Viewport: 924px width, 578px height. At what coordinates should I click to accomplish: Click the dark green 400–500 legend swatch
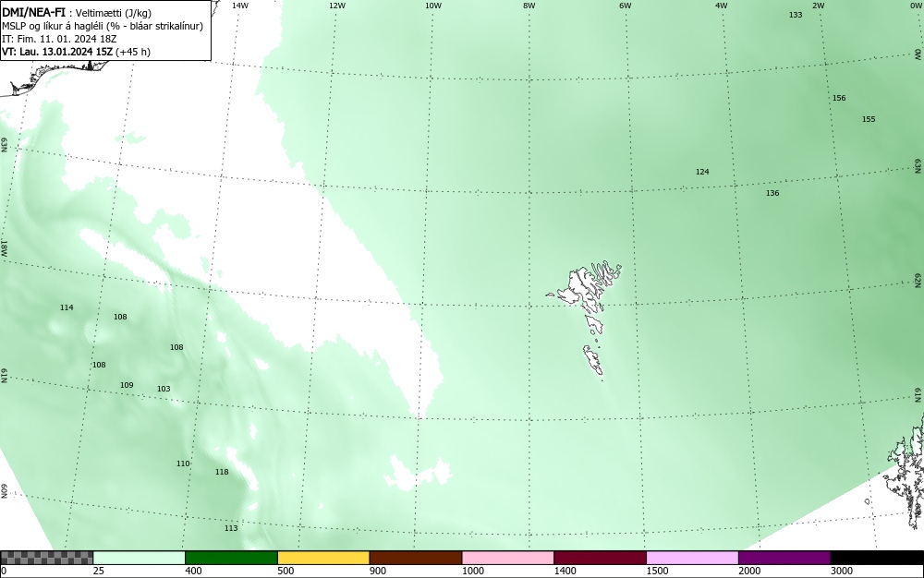(231, 558)
